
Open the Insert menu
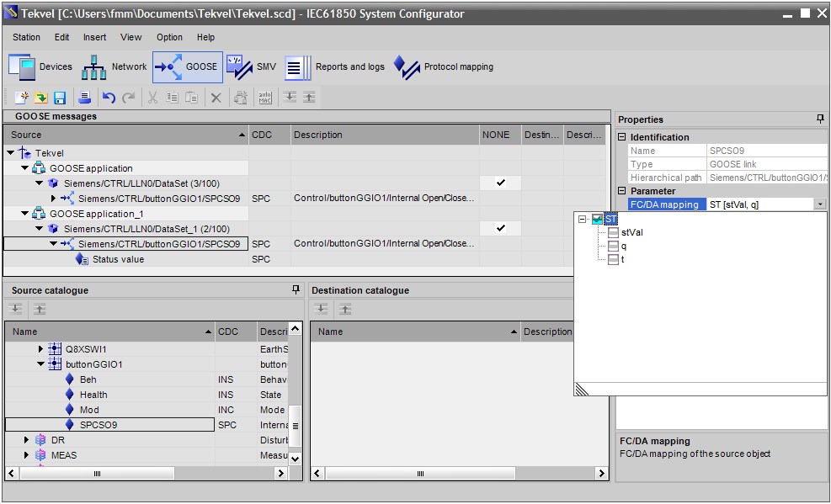94,37
